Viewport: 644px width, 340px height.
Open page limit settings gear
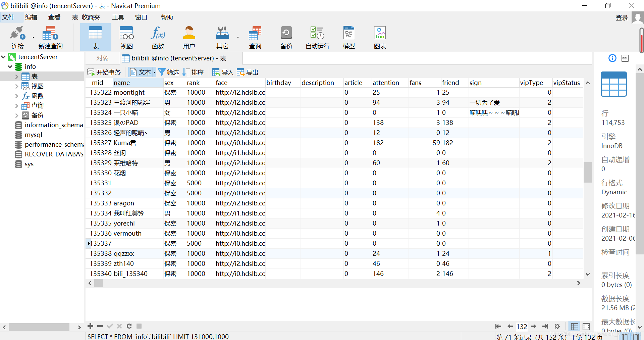tap(557, 326)
